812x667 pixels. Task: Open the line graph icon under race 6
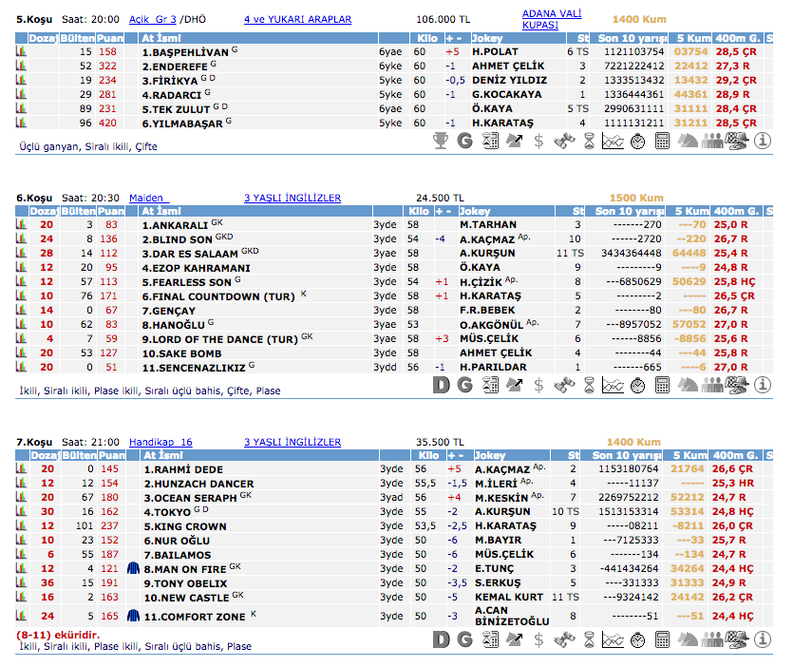point(614,385)
